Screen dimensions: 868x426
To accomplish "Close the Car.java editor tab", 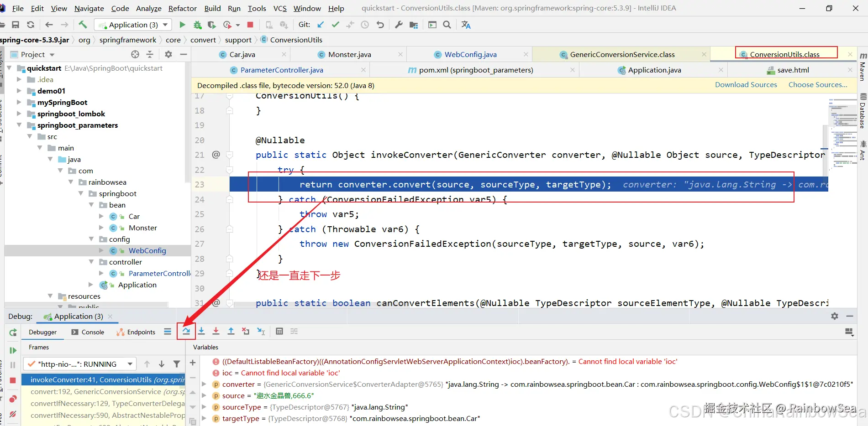I will [284, 54].
